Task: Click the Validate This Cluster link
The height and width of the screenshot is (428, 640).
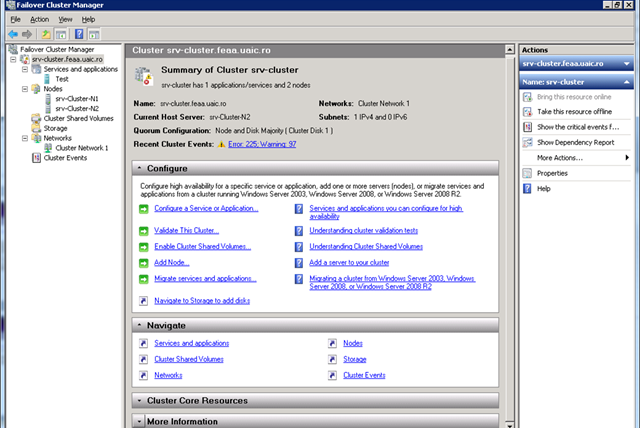Action: pyautogui.click(x=186, y=230)
